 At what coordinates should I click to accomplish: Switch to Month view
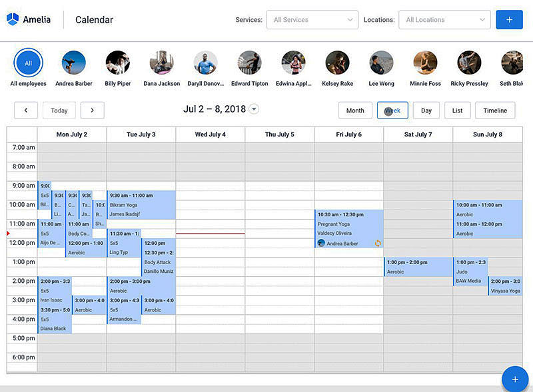coord(355,110)
